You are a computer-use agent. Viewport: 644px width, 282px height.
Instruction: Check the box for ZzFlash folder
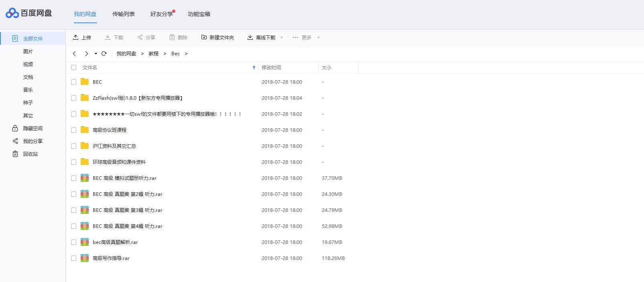pyautogui.click(x=73, y=98)
